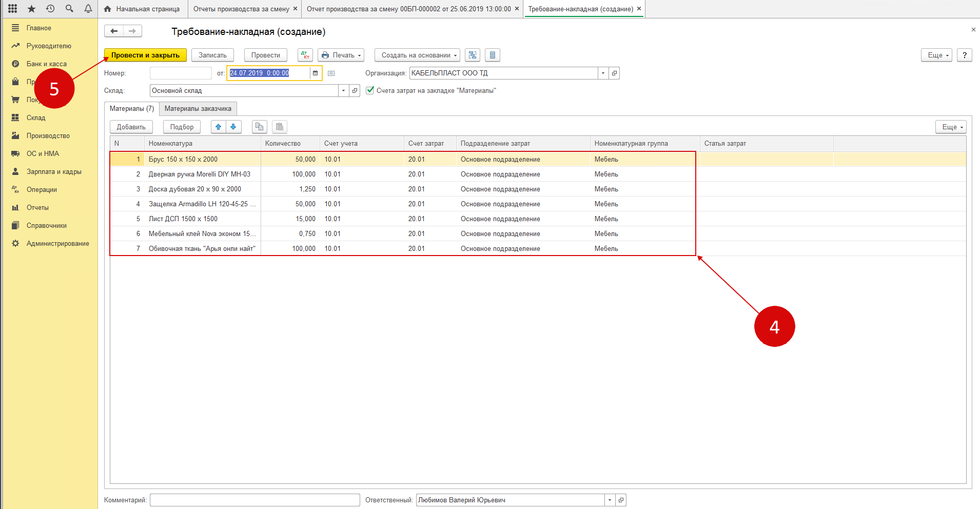This screenshot has height=509, width=980.
Task: Expand the Склад dropdown
Action: 344,90
